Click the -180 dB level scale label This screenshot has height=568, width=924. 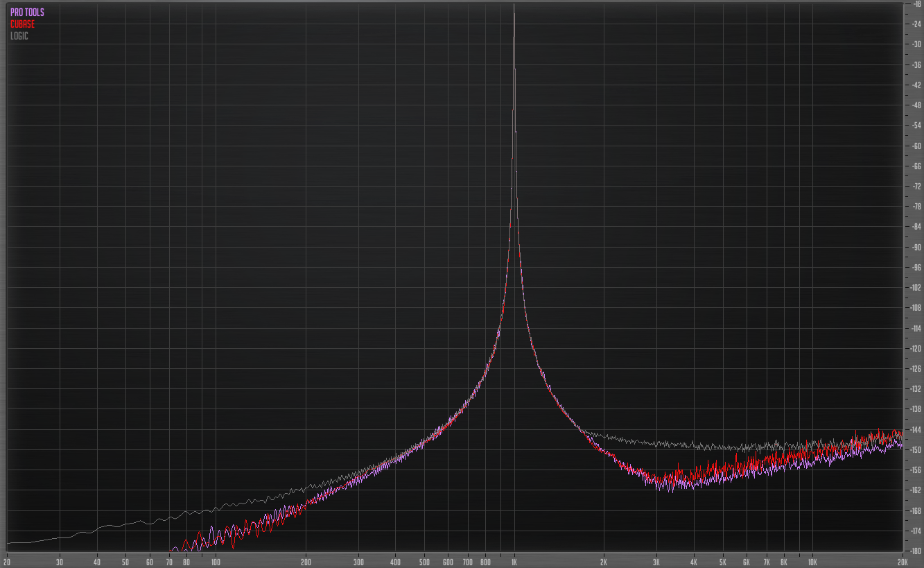915,551
